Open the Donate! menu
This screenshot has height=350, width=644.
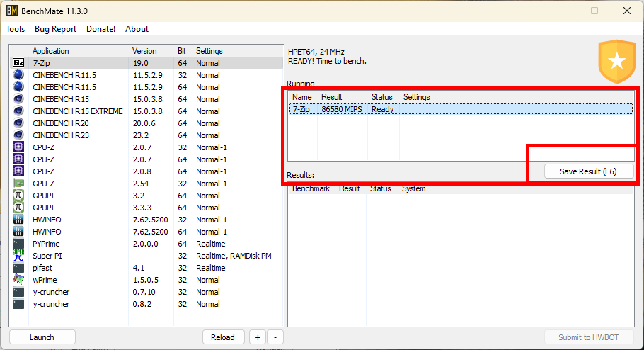(x=100, y=29)
